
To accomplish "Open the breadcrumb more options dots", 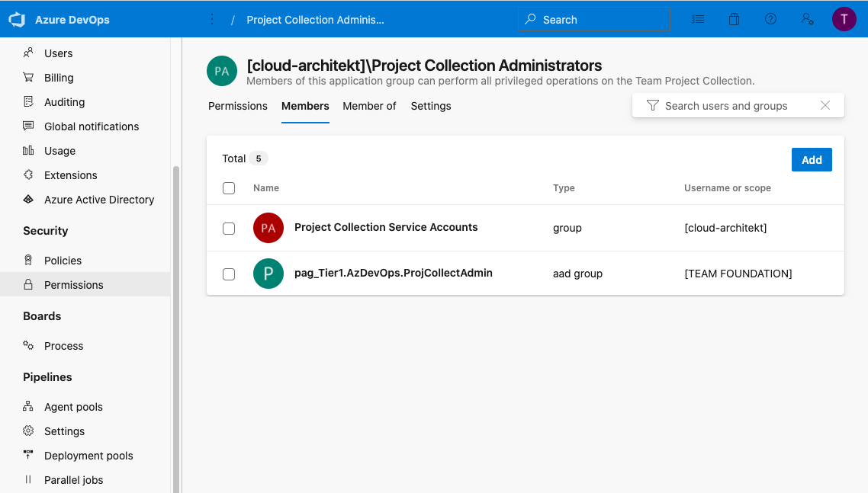I will [212, 19].
